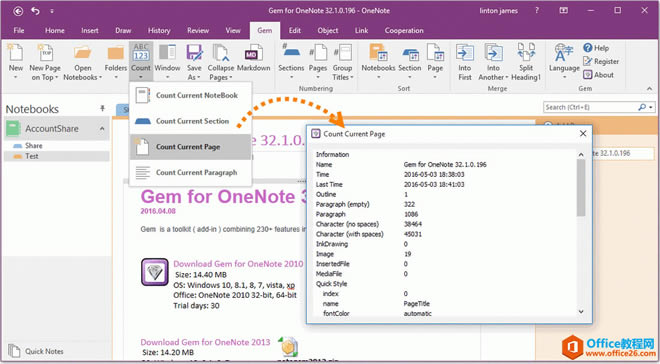Click Open Notebooks folder icon
This screenshot has height=364, width=660.
point(82,53)
